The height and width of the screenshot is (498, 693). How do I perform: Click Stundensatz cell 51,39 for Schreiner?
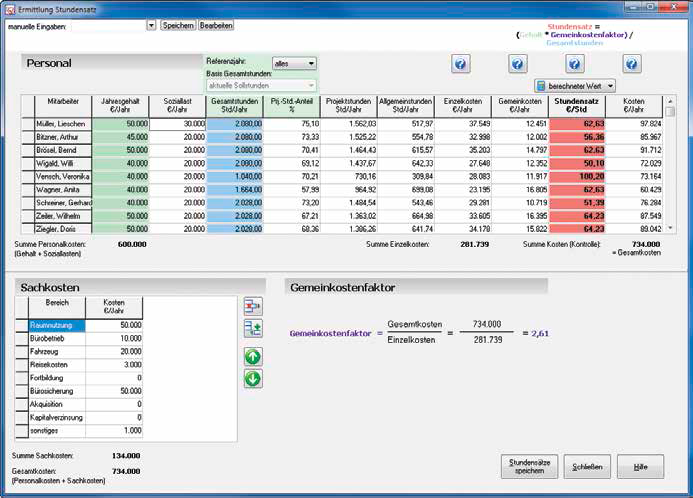coord(577,203)
